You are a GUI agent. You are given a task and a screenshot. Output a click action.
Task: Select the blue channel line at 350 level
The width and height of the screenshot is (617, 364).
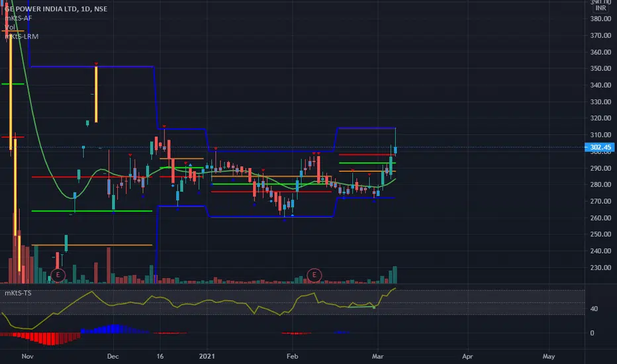[92, 66]
